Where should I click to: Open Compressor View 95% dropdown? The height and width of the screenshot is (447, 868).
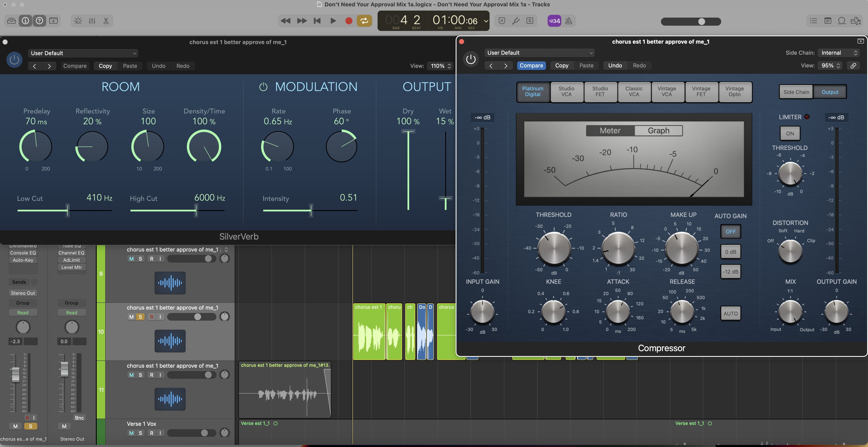(x=831, y=66)
